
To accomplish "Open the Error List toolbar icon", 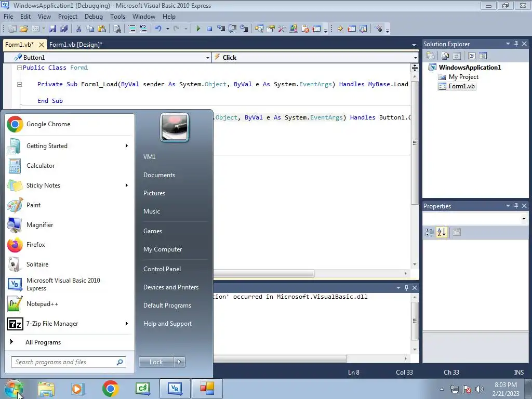I will coord(305,29).
